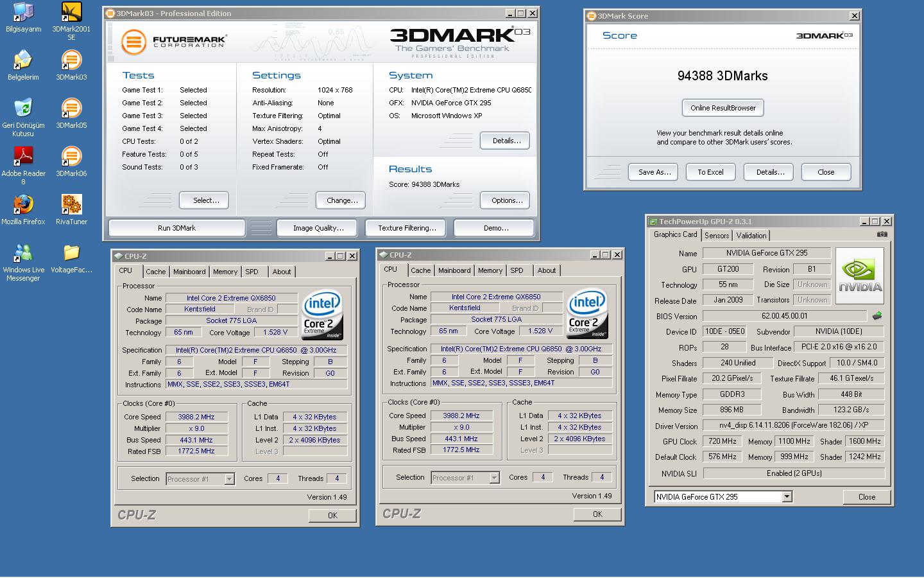Open Processor selection dropdown in right CPU-Z
Viewport: 924px width, 578px height.
pos(494,478)
